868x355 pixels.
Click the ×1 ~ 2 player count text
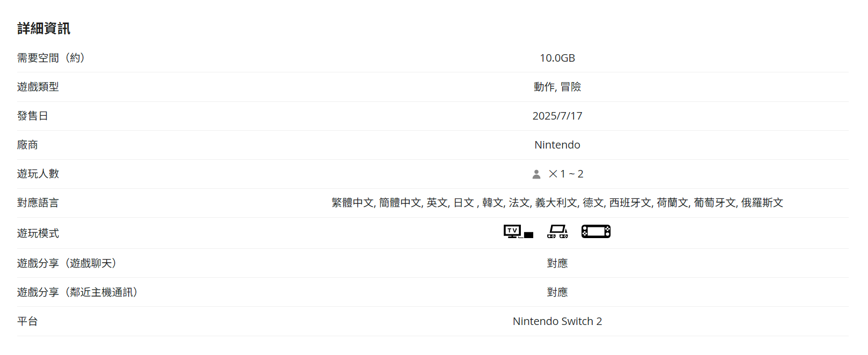coord(566,174)
